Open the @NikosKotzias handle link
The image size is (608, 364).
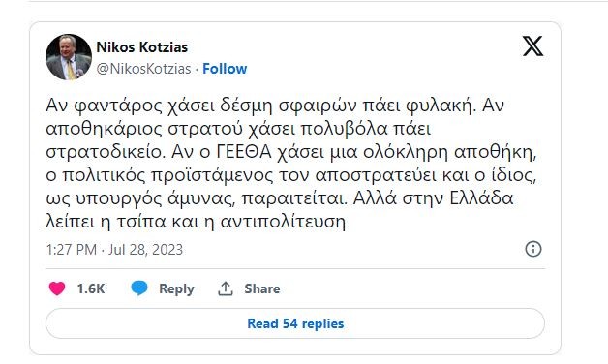click(143, 69)
